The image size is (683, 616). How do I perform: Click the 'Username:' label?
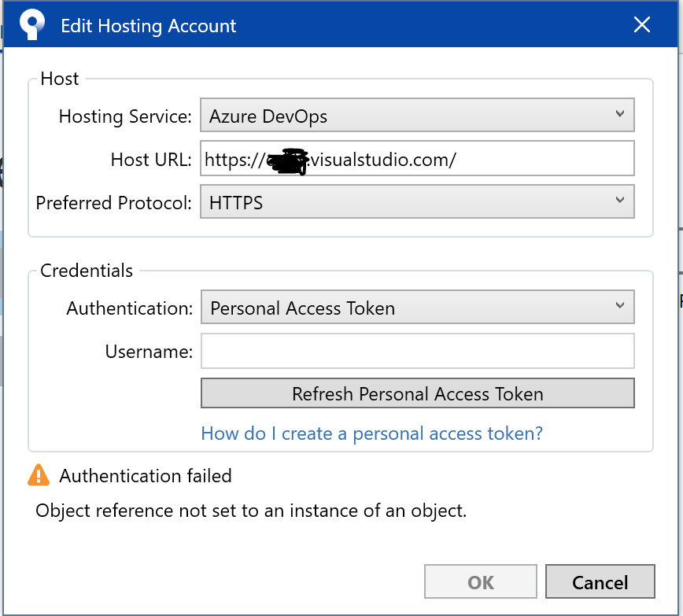click(x=149, y=352)
